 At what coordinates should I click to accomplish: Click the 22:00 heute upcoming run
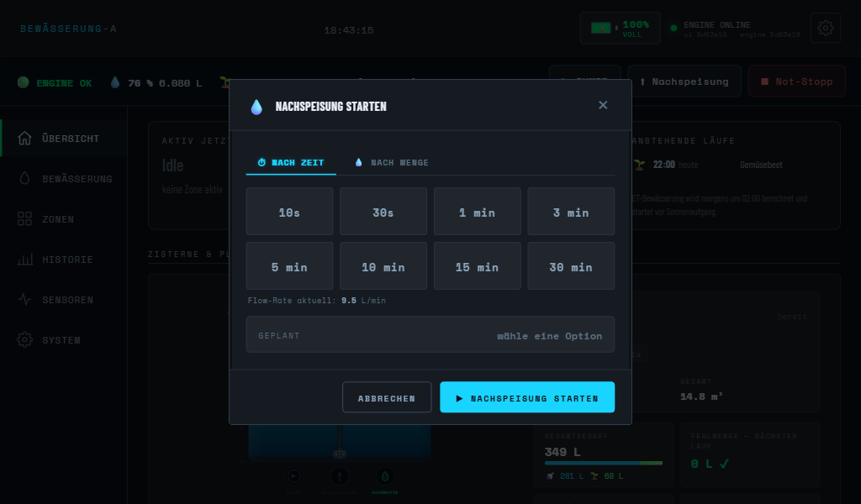pyautogui.click(x=675, y=165)
